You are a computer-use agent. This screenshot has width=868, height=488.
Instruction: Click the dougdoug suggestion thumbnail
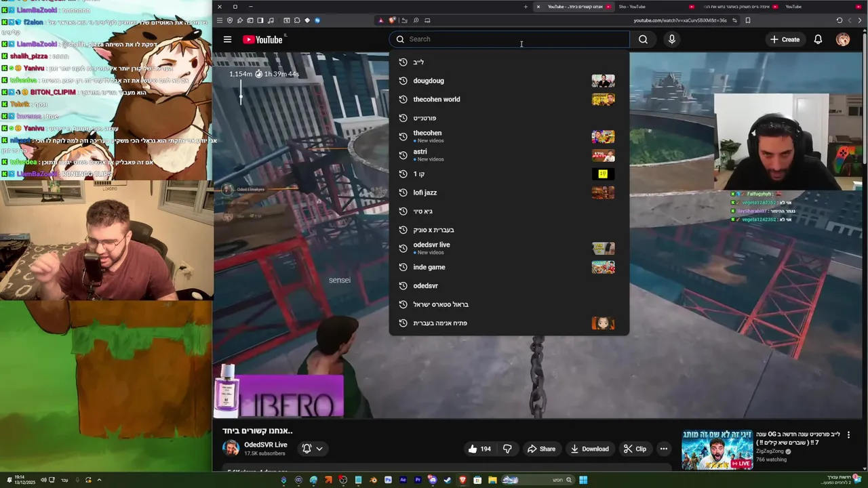(603, 81)
